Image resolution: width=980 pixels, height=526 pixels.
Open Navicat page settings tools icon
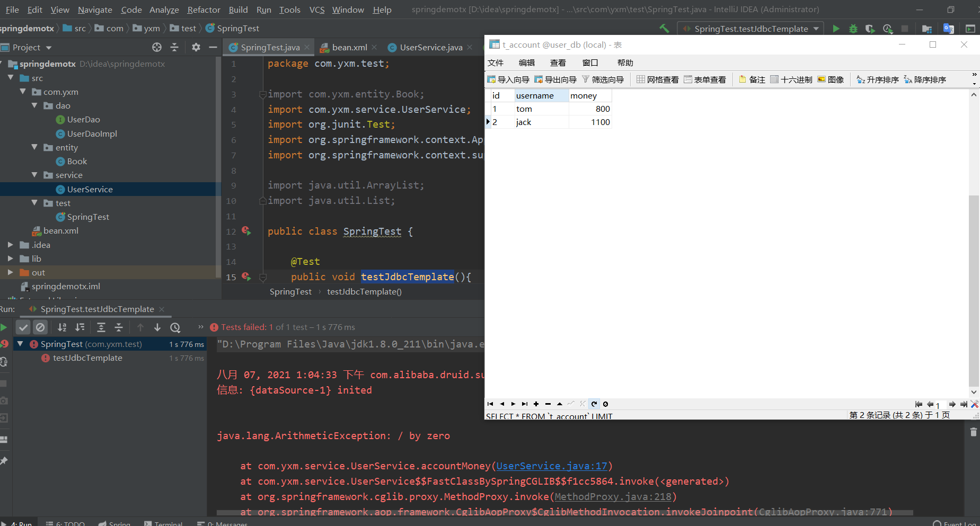tap(974, 404)
